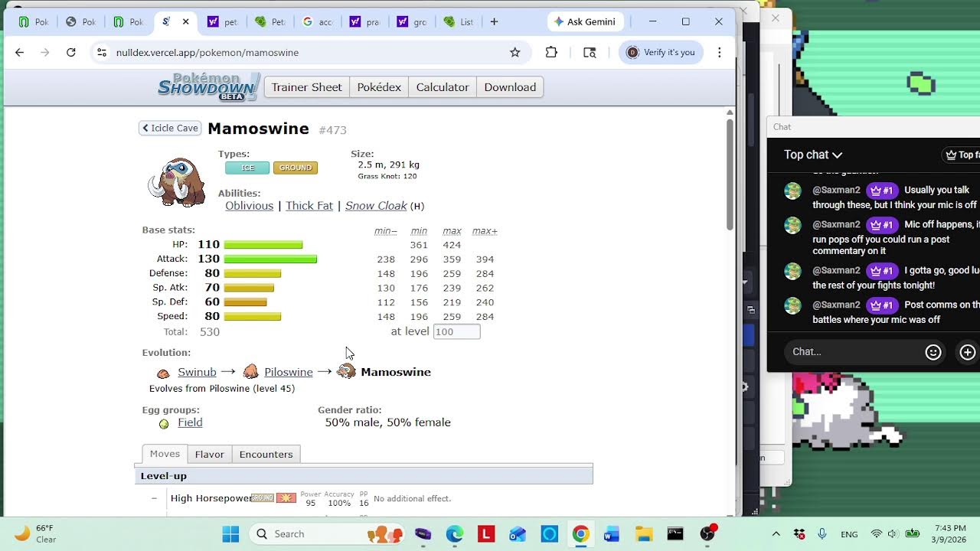The image size is (980, 551).
Task: Launch Outlook from the taskbar
Action: (x=518, y=533)
